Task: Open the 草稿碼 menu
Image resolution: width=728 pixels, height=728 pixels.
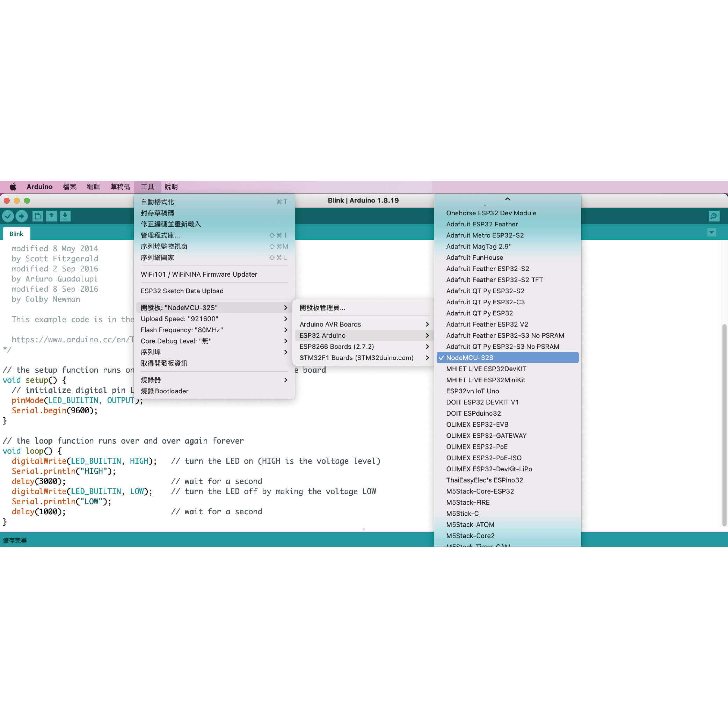Action: point(120,187)
